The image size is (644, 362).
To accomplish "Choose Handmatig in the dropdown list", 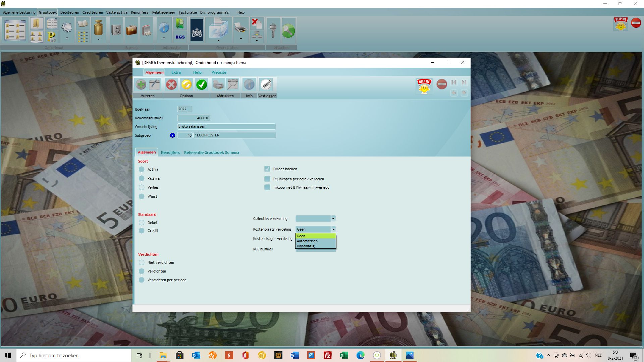I will [315, 246].
